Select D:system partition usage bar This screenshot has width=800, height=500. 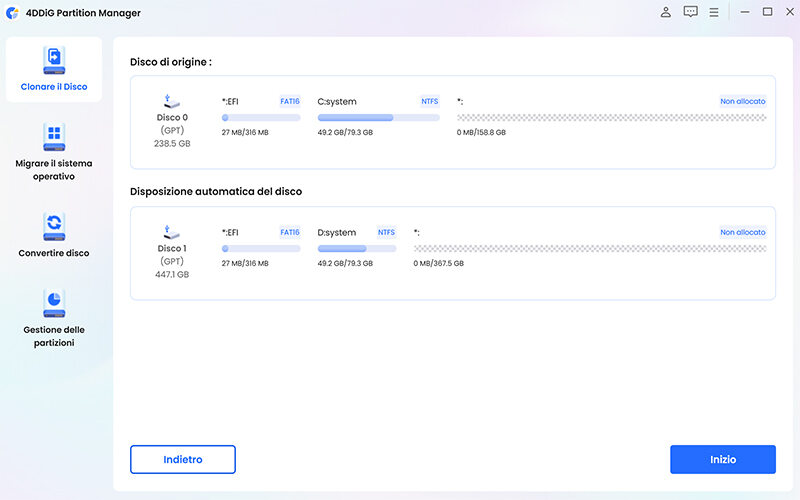coord(357,248)
